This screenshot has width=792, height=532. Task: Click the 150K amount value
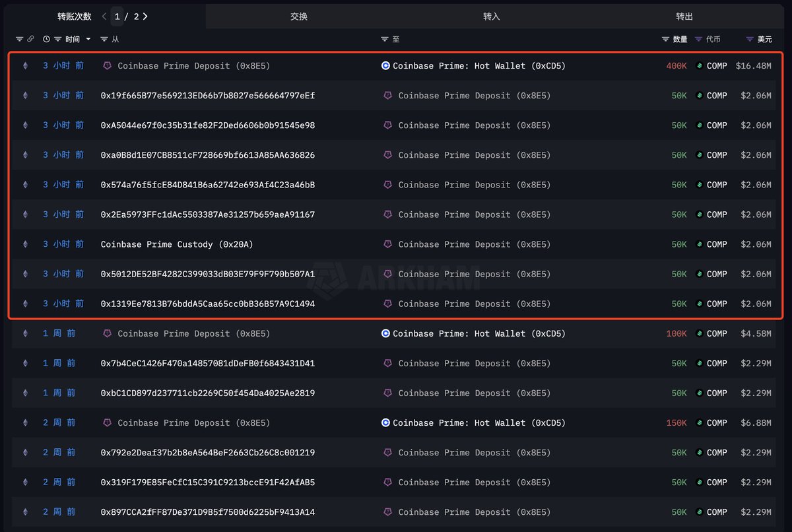(x=676, y=422)
